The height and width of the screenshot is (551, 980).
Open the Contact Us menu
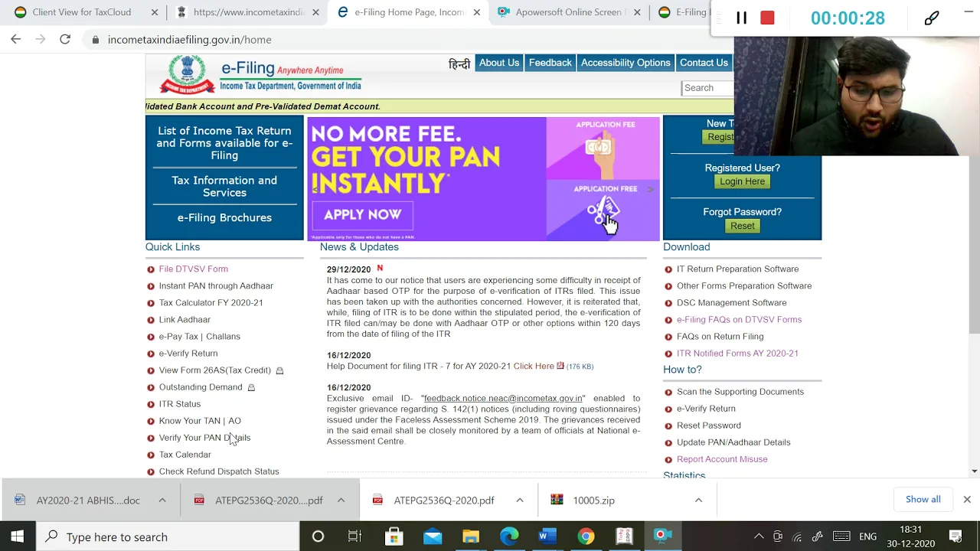tap(704, 63)
